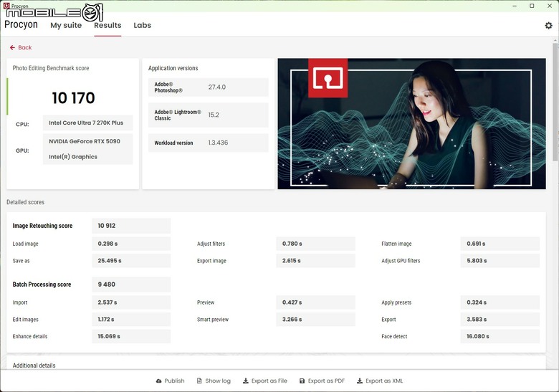Export result as PDF
This screenshot has height=392, width=559.
pos(322,381)
